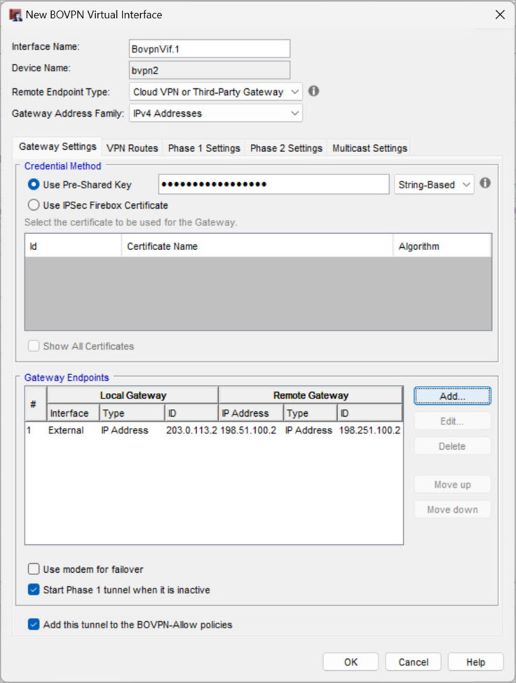Screen dimensions: 516x683
Task: Select the External interface cell in row 1
Action: [x=66, y=430]
